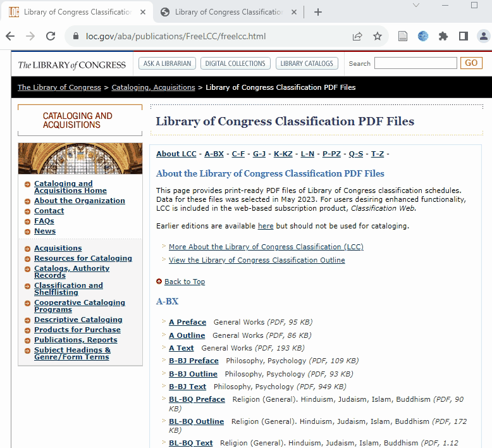Viewport: 492px width, 448px height.
Task: Open Descriptive Cataloging link
Action: click(78, 320)
